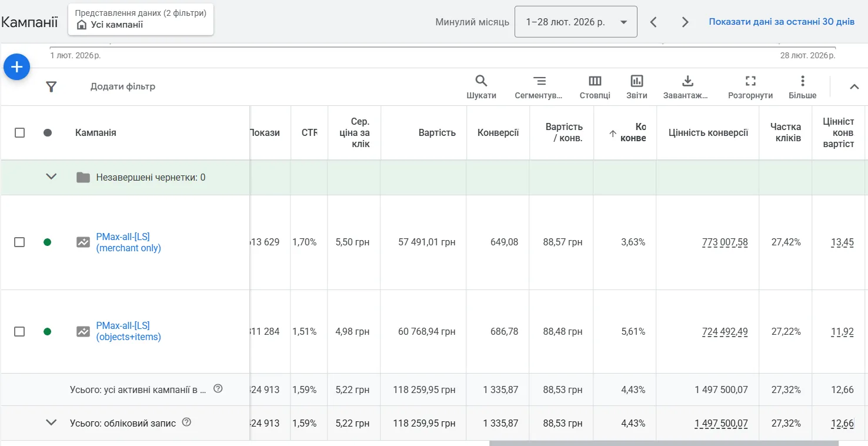
Task: Open the Звіти reports tool
Action: (x=637, y=87)
